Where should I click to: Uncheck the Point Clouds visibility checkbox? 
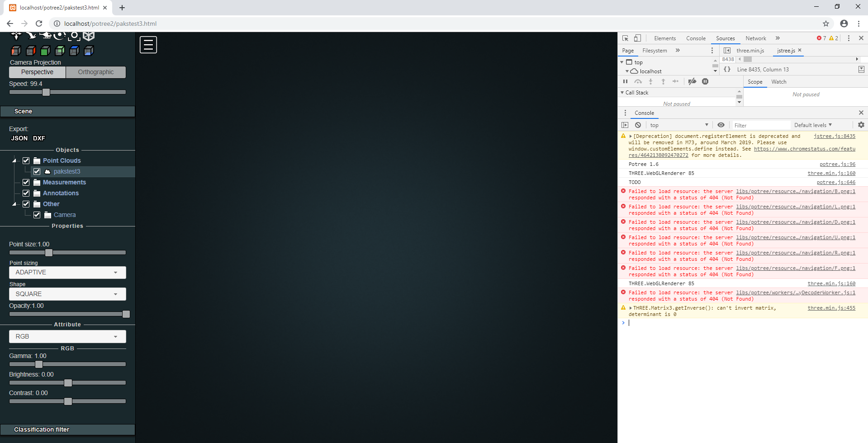26,160
